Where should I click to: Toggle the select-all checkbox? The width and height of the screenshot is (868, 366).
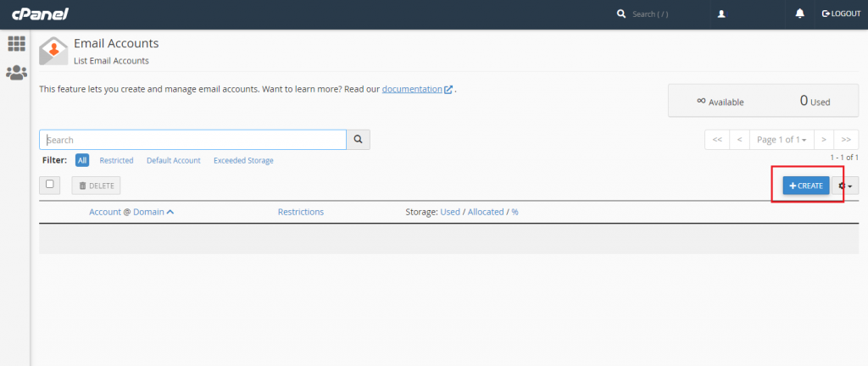(x=50, y=184)
